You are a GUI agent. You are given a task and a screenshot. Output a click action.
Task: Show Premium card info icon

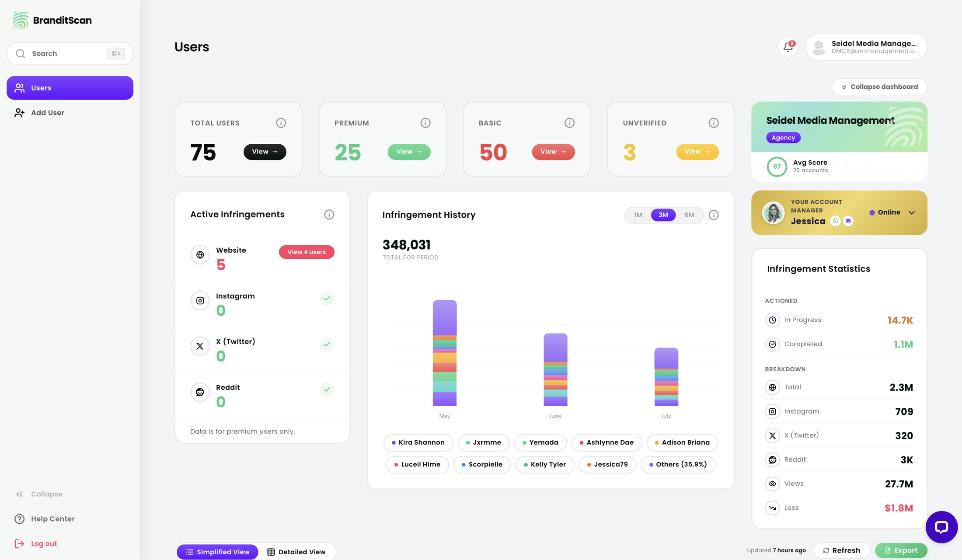pyautogui.click(x=425, y=123)
